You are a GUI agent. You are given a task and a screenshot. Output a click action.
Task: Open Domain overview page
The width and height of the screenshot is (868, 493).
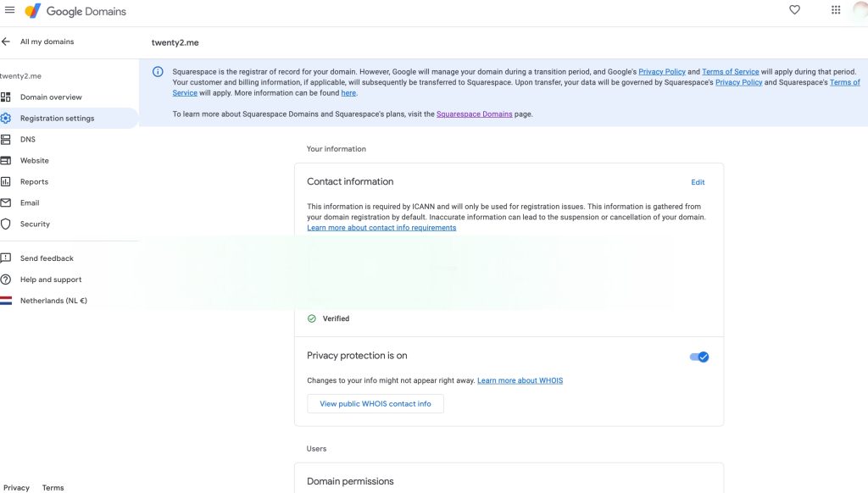point(51,97)
